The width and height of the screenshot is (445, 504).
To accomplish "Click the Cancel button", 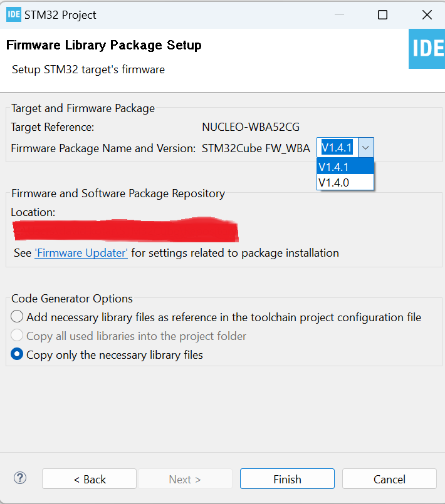I will coord(389,479).
